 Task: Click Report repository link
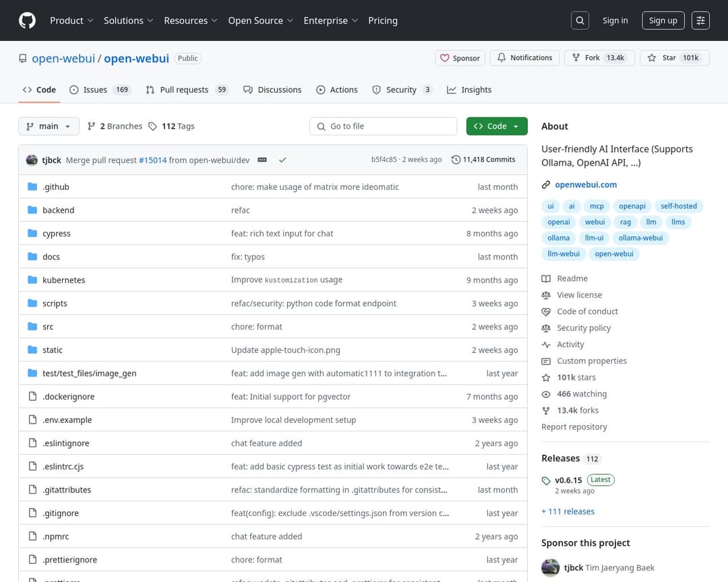(x=574, y=427)
